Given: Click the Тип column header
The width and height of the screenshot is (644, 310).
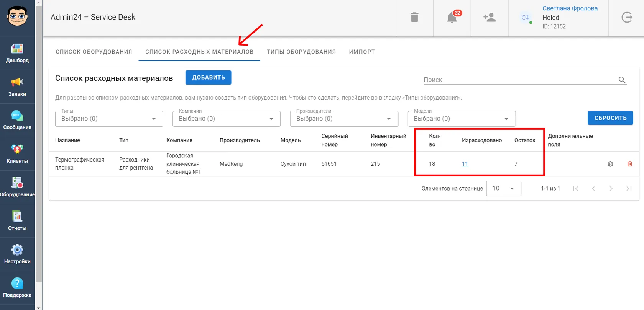Looking at the screenshot, I should point(124,140).
